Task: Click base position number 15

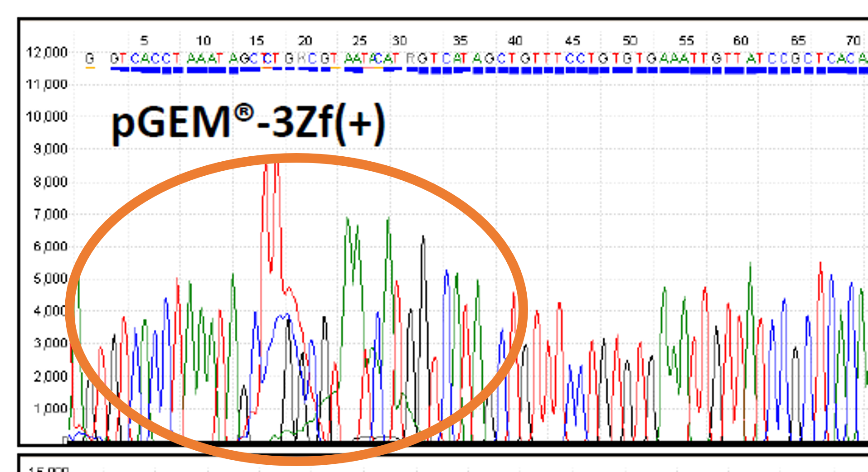Action: [257, 41]
